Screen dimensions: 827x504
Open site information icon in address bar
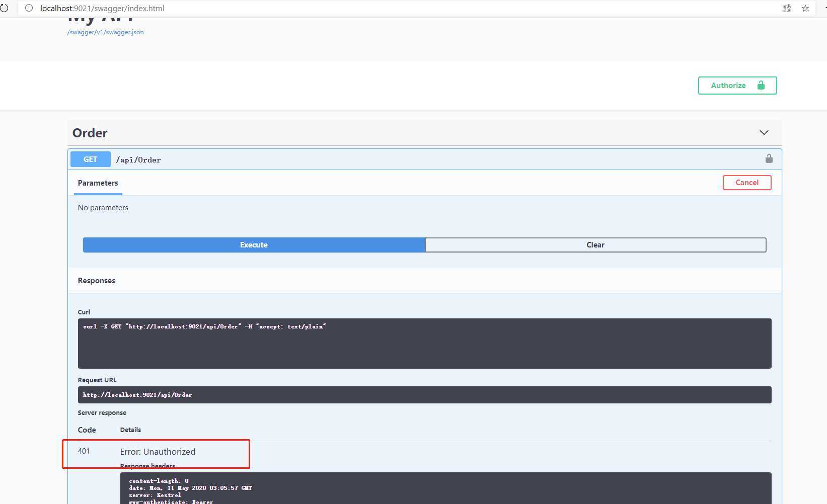tap(29, 8)
